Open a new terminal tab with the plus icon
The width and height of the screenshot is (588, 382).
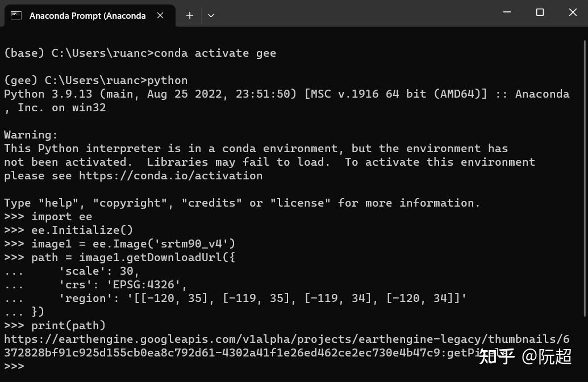190,15
